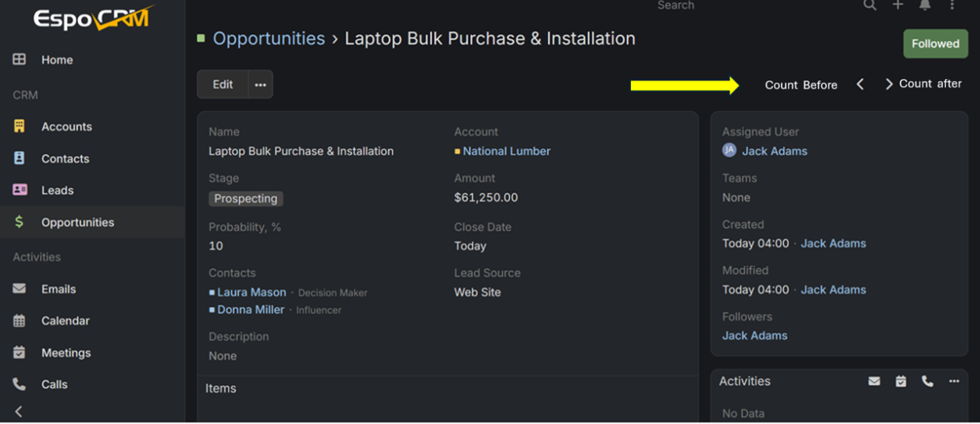The width and height of the screenshot is (980, 424).
Task: Open the notifications bell
Action: coord(925,5)
